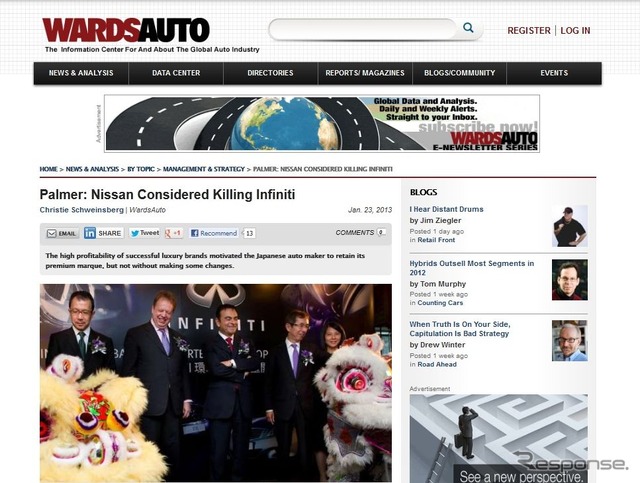
Task: Open the Directories menu
Action: pos(270,73)
